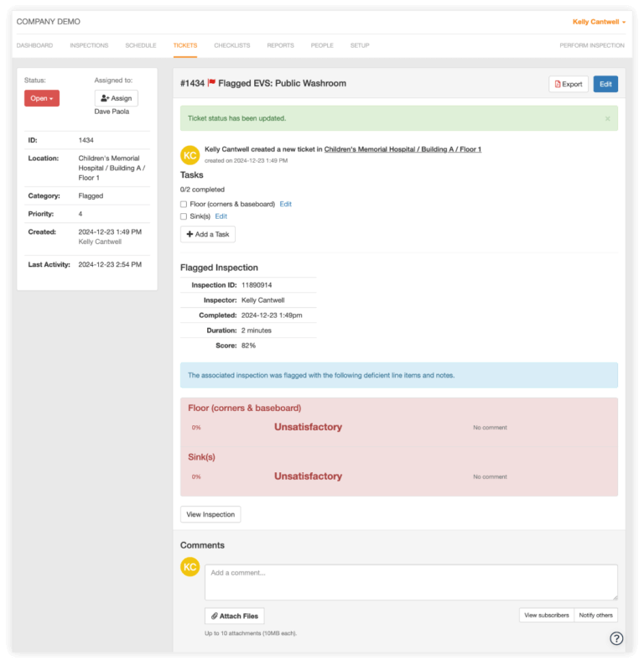
Task: Assign the ticket to a person
Action: click(116, 98)
